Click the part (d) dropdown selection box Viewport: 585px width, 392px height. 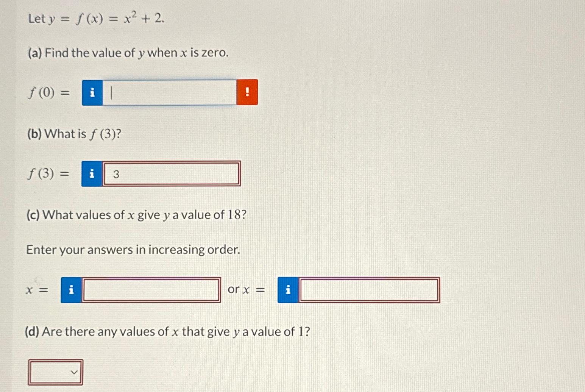(x=55, y=372)
